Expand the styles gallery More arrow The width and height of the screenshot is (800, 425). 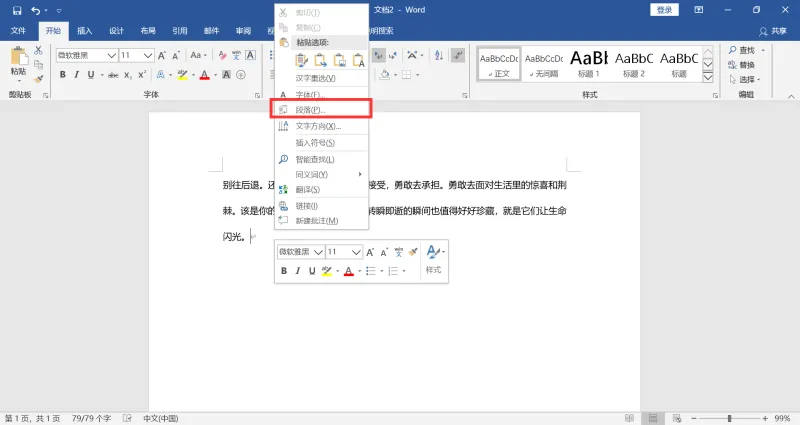(708, 77)
